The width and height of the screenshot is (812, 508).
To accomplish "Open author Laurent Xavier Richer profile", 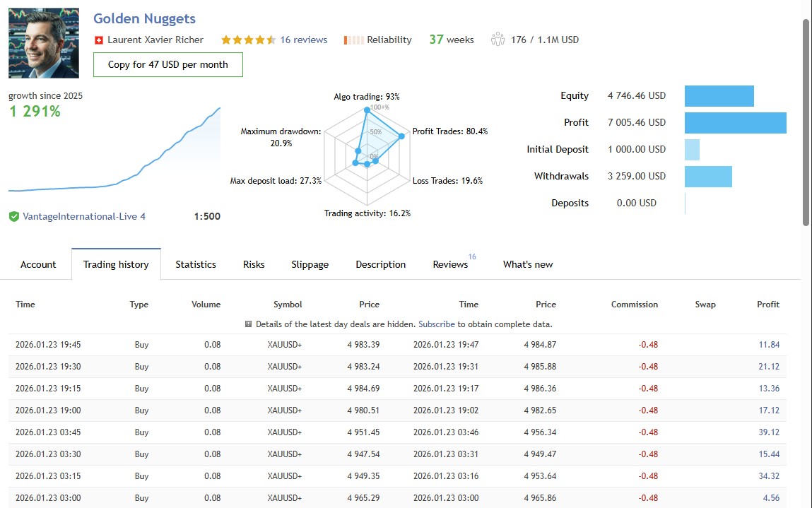I will [155, 40].
